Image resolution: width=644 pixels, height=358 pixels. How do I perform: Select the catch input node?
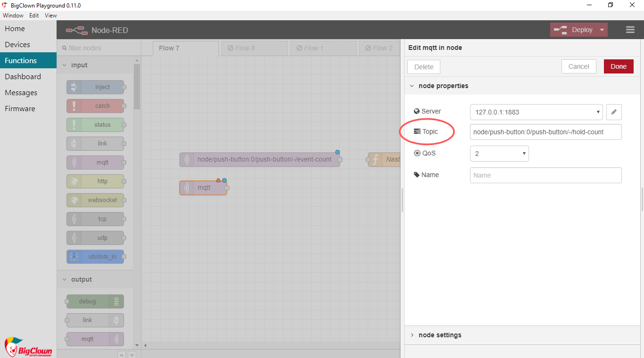coord(95,106)
